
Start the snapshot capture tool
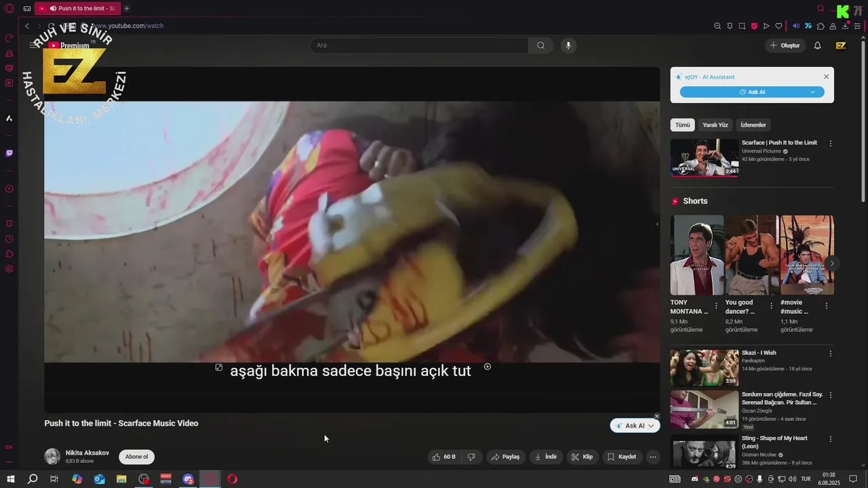coord(742,26)
